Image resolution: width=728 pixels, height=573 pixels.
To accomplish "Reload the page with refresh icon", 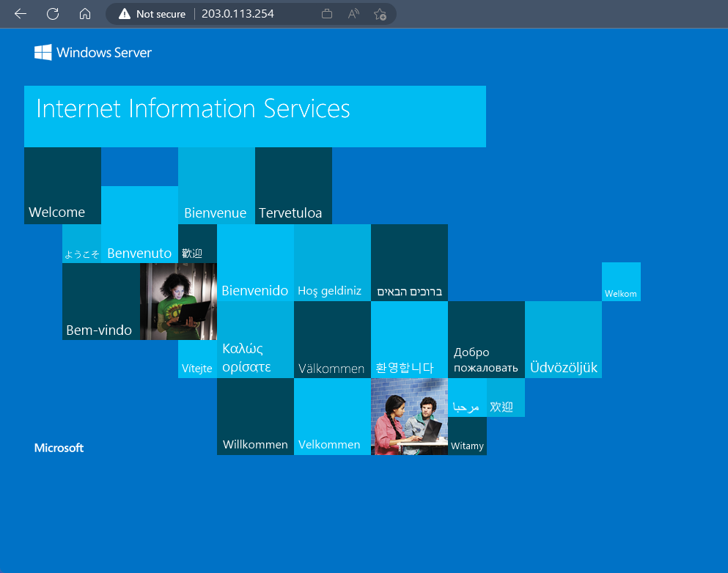I will 53,14.
